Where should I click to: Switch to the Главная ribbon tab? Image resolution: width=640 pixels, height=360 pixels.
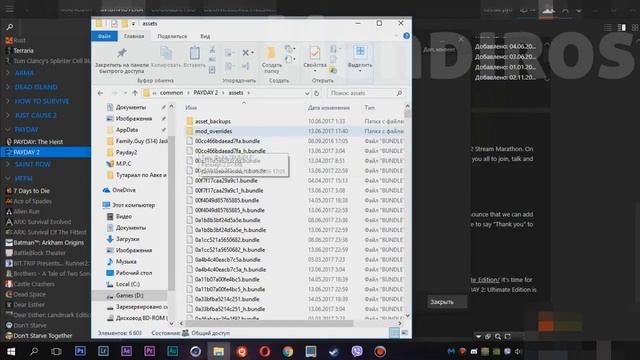[134, 36]
